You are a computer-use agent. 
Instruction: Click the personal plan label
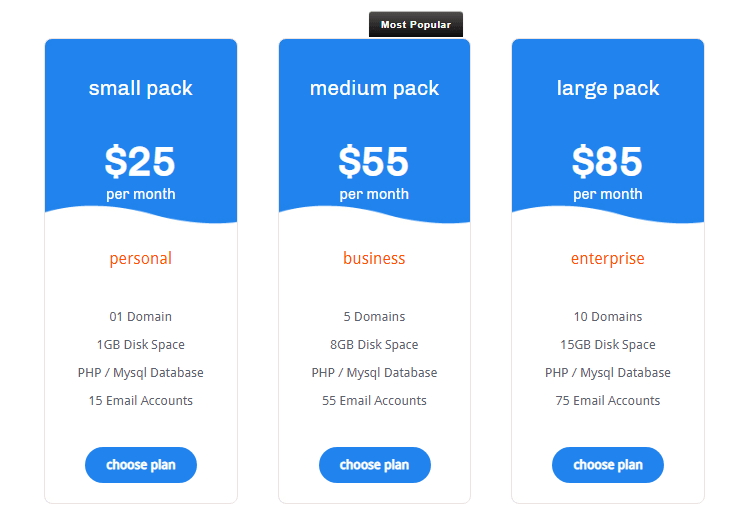click(141, 258)
